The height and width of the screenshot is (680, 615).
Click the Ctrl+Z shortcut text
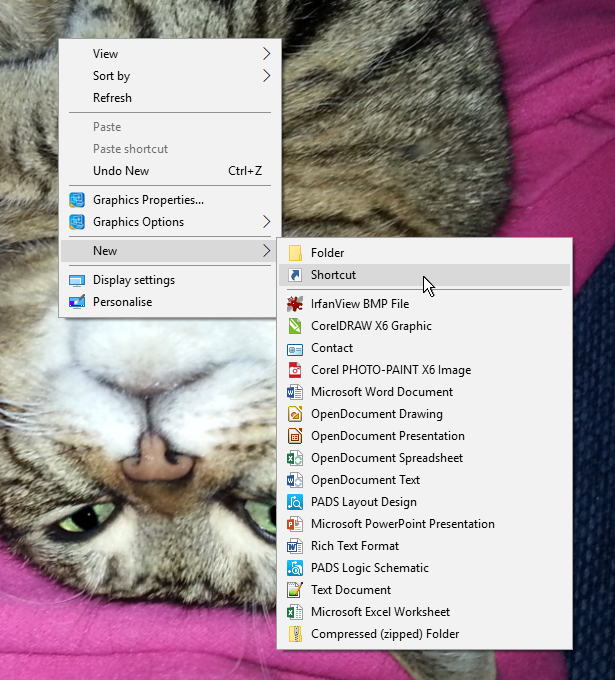245,171
